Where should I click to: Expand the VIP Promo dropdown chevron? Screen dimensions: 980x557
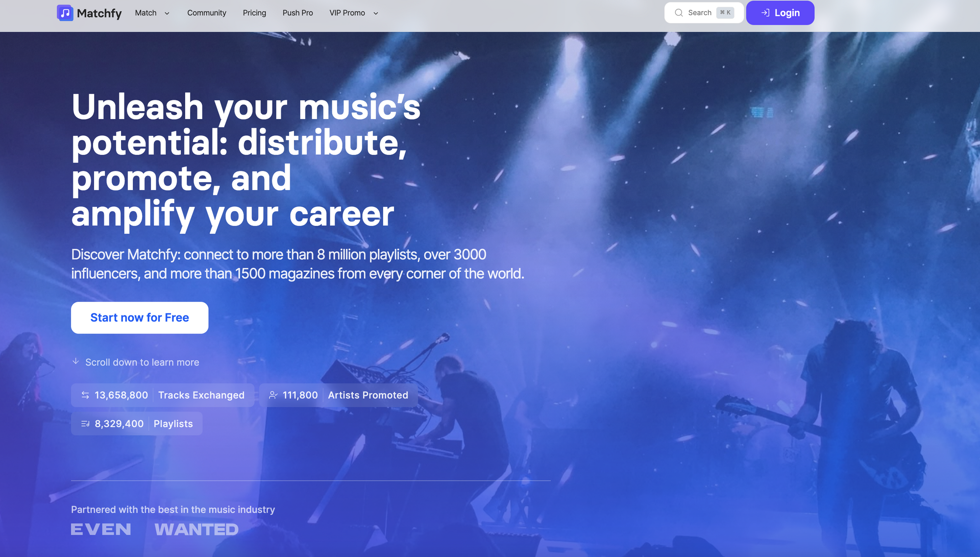pos(376,13)
